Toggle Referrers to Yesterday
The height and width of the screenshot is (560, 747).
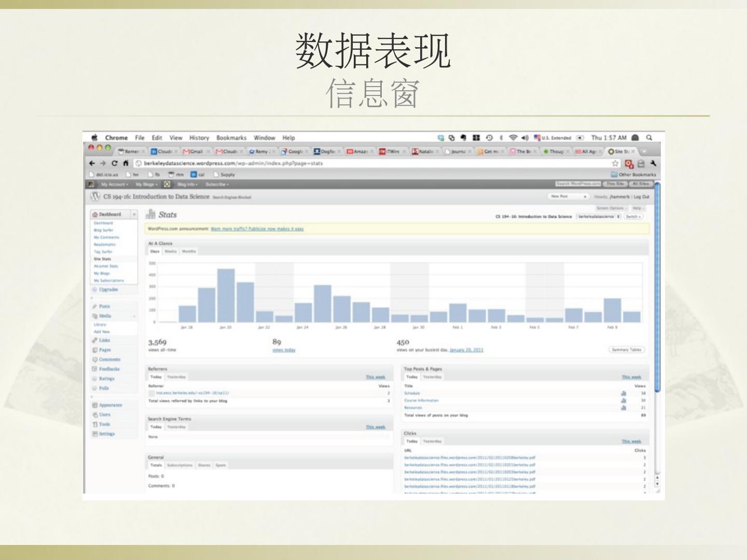(176, 377)
